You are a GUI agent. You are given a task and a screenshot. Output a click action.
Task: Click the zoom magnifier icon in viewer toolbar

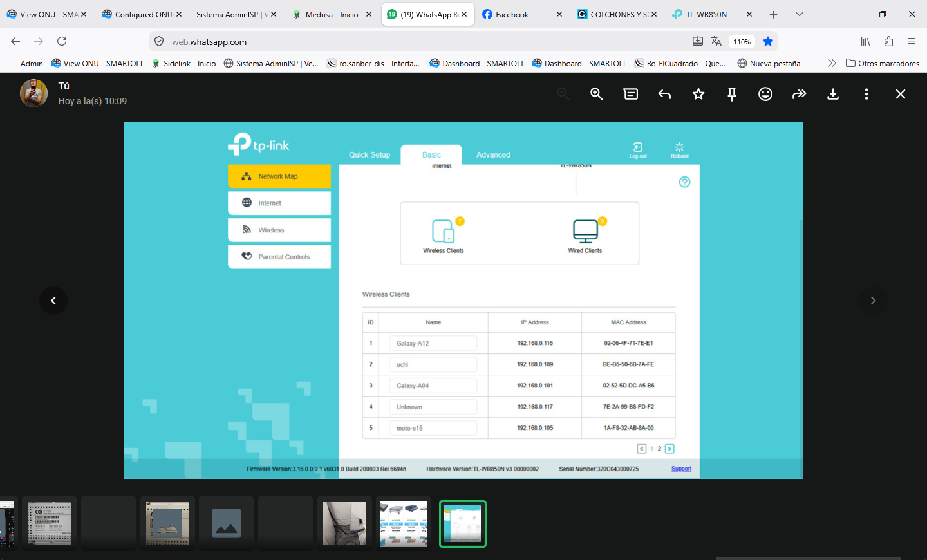coord(597,94)
